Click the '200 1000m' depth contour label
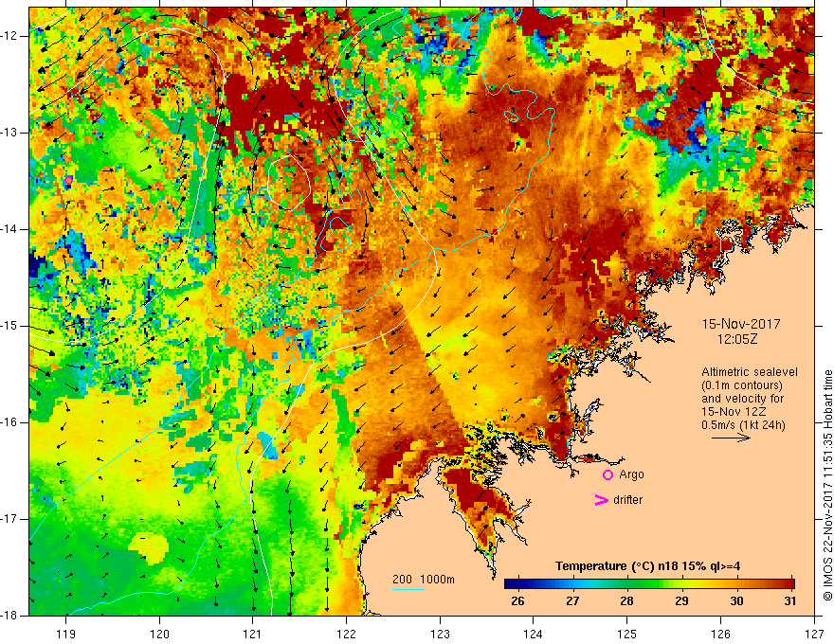 coord(424,580)
